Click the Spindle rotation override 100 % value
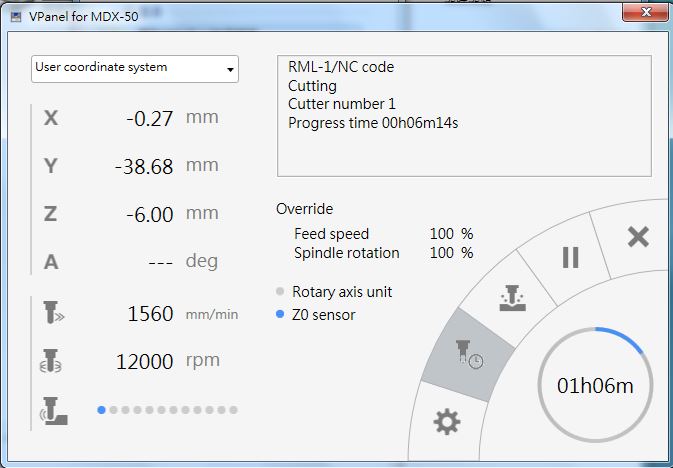673x468 pixels. pyautogui.click(x=451, y=253)
